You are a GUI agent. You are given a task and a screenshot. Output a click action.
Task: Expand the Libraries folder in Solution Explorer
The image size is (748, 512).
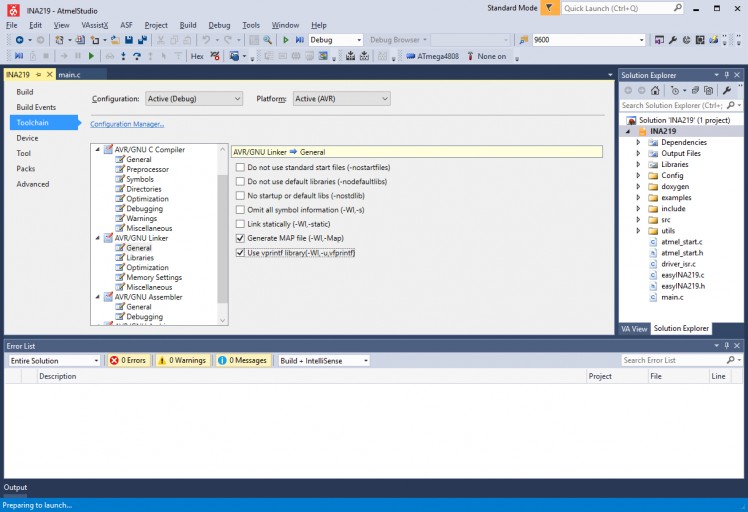[x=640, y=164]
